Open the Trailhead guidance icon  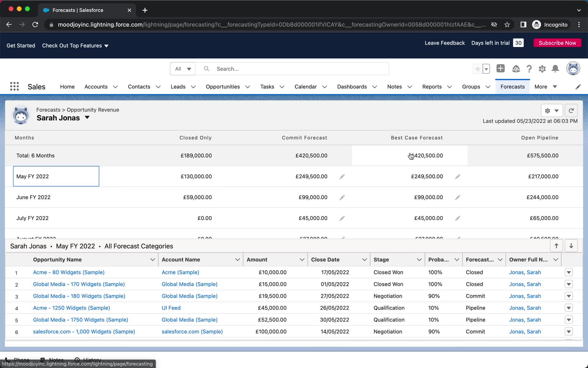click(516, 69)
